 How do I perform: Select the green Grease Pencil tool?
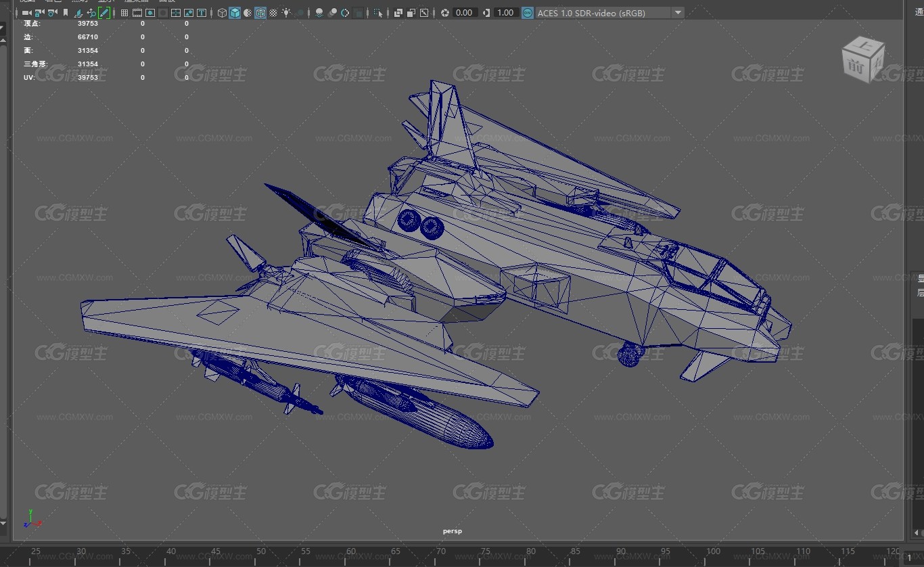[x=104, y=13]
